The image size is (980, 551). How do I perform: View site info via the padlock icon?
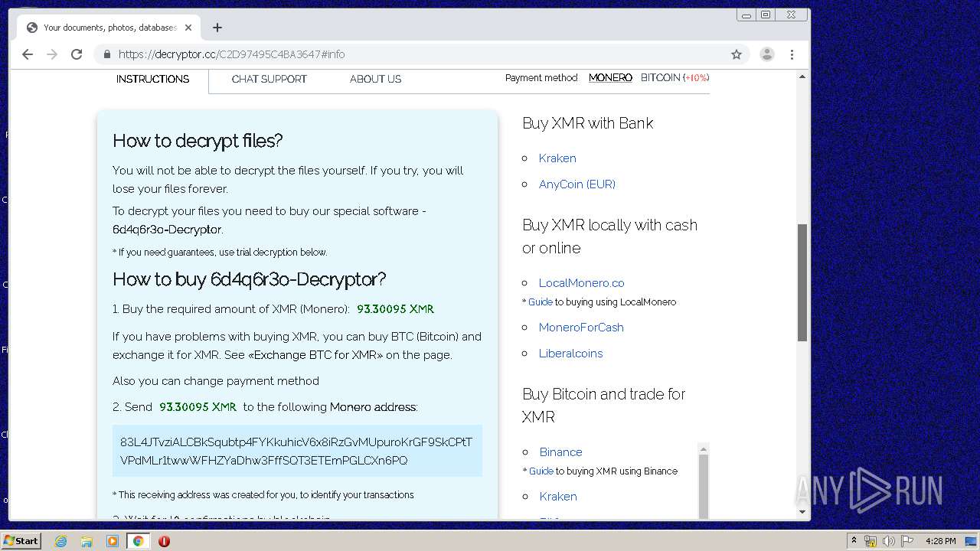coord(106,54)
